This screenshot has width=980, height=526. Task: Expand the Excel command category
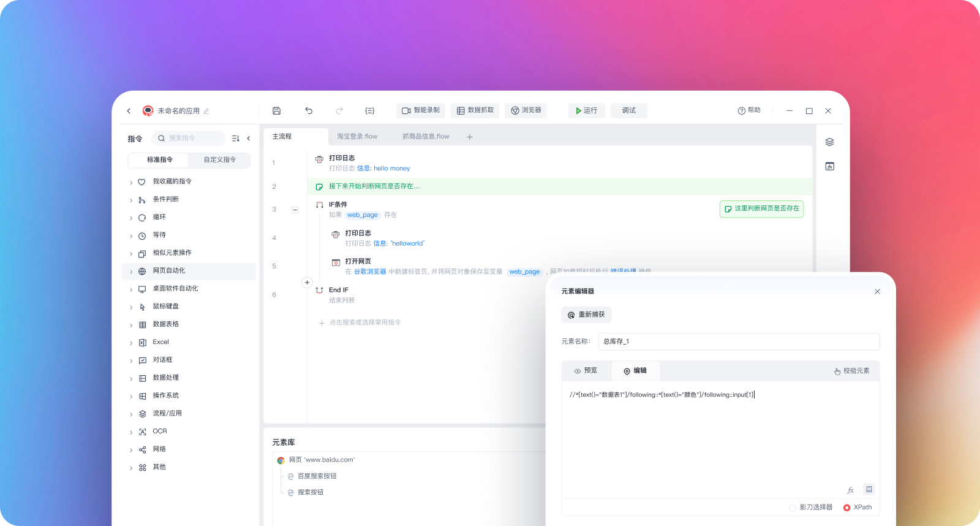(x=131, y=343)
